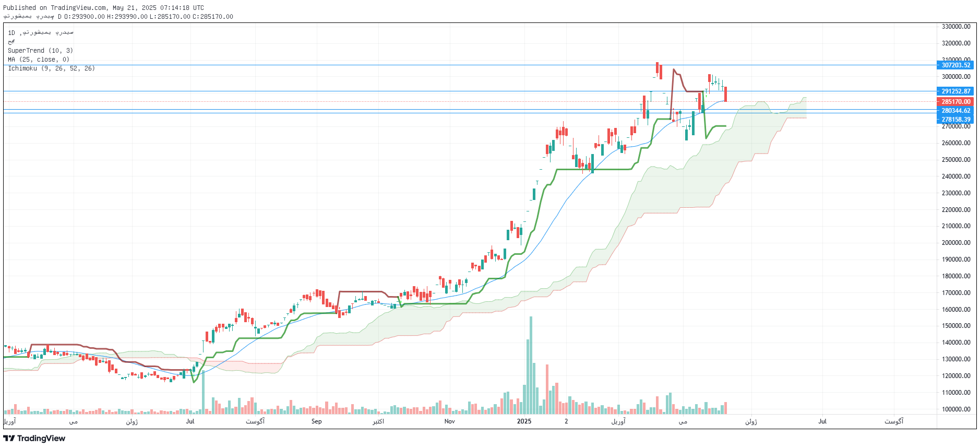Click the 160000.00 price axis tick
980x448 pixels.
(x=956, y=310)
